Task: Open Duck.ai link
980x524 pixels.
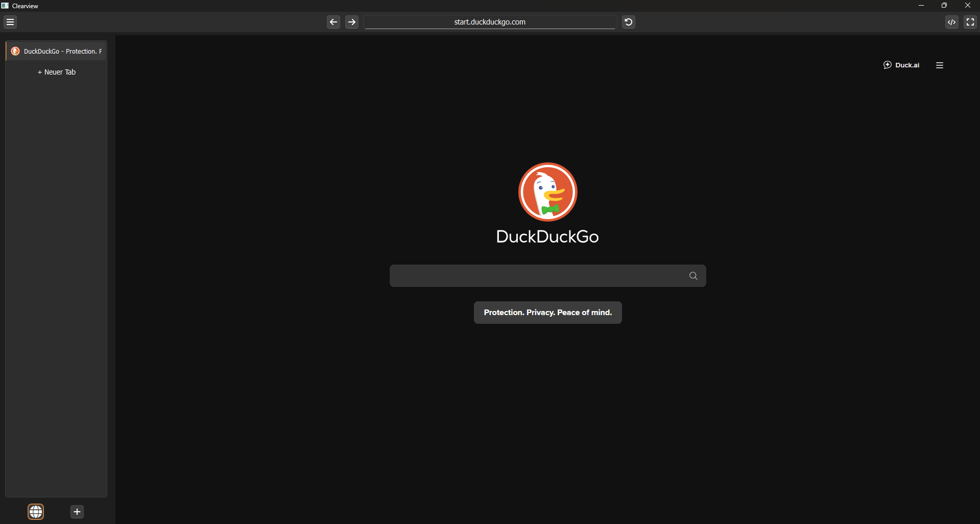Action: click(901, 65)
